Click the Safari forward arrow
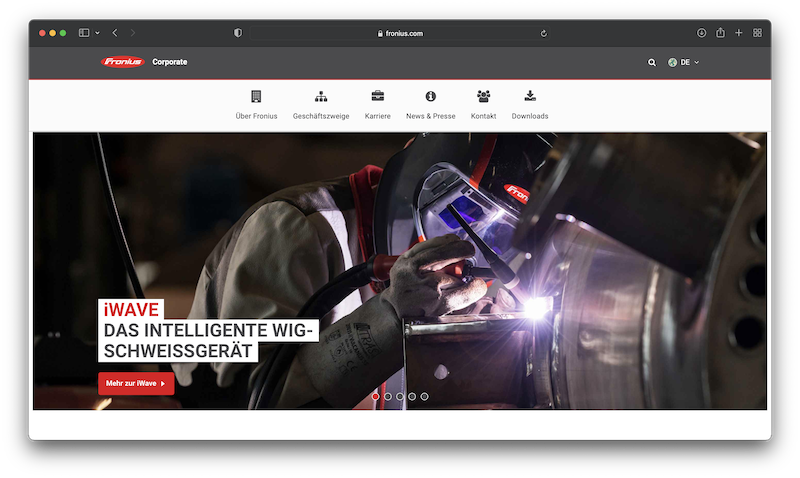Screen dimensions: 800x478 click(133, 33)
